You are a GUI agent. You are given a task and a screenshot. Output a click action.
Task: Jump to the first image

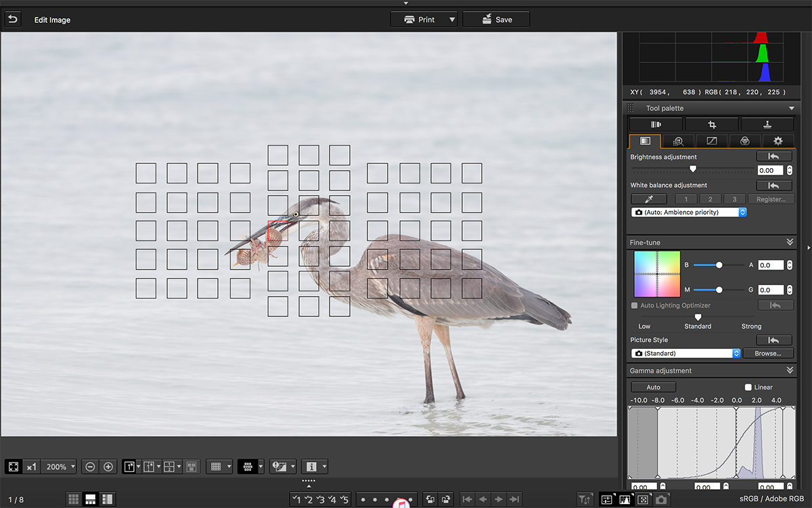click(467, 499)
